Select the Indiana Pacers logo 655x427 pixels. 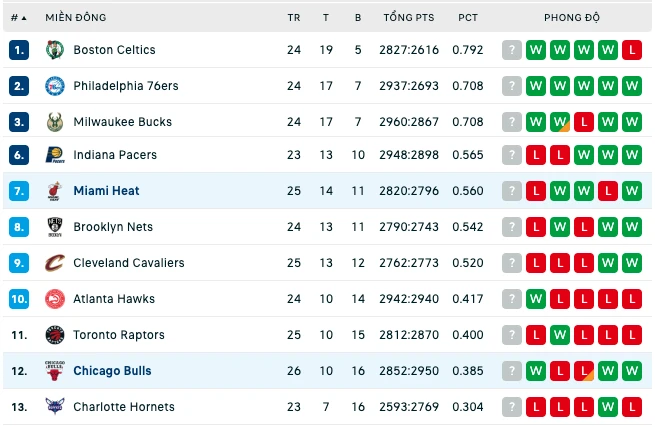55,155
